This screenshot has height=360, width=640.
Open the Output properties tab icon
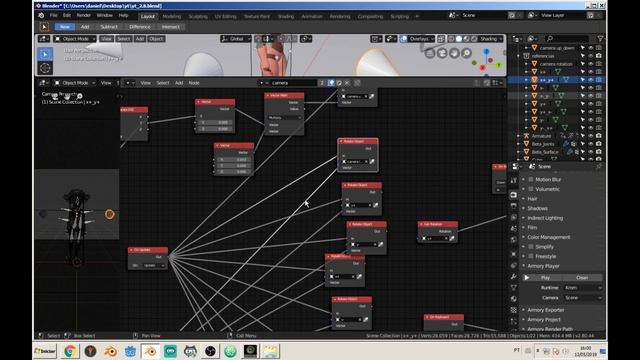coord(513,206)
